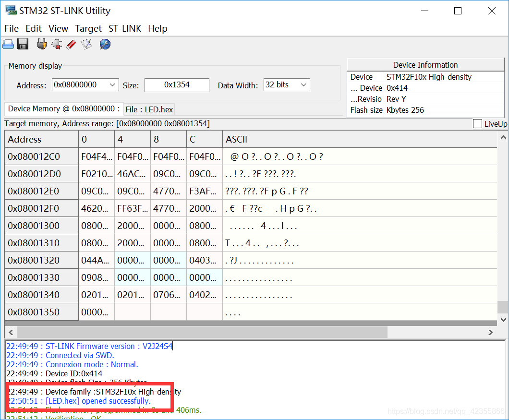Click log line [LED.hex] opened successfully
Image resolution: width=509 pixels, height=420 pixels.
click(x=79, y=401)
